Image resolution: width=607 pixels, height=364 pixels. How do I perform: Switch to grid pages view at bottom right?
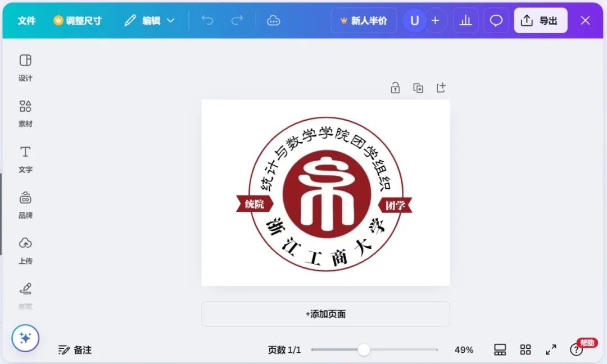point(525,349)
